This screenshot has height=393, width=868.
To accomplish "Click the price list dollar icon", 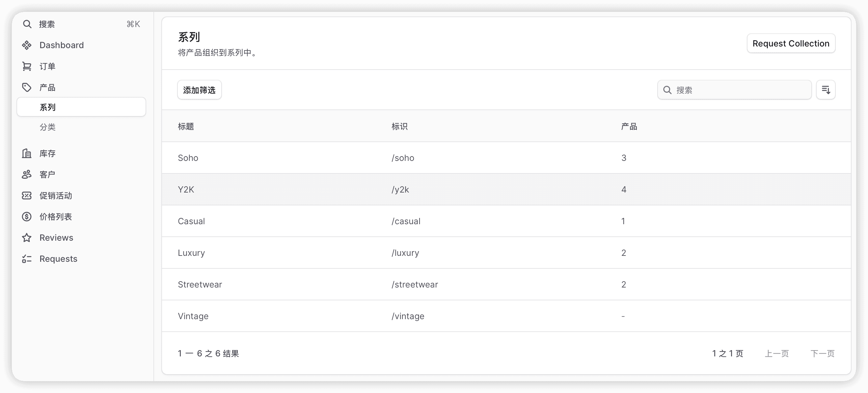I will (27, 217).
